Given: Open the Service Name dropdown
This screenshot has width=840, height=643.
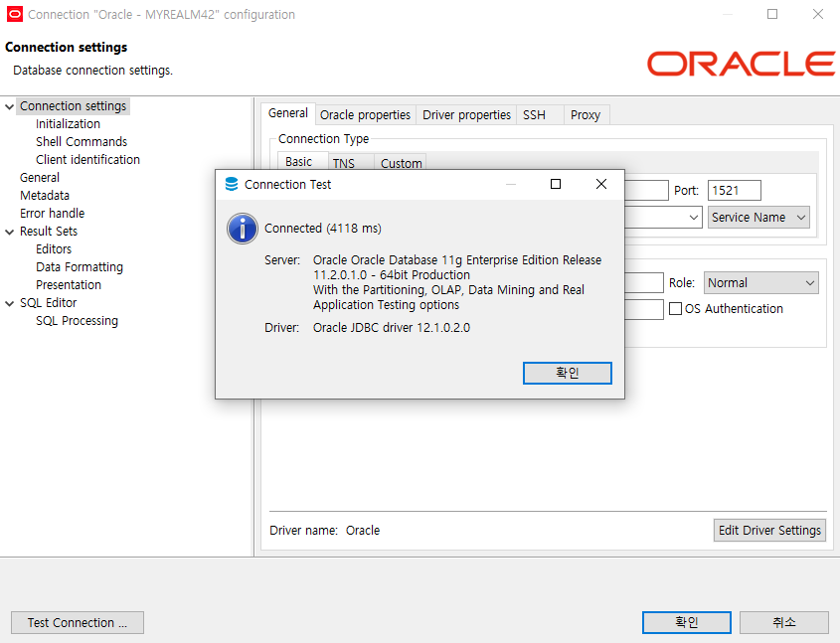Looking at the screenshot, I should click(758, 218).
